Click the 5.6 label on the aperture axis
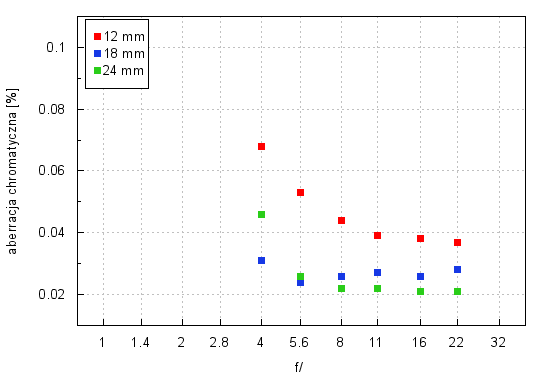 coord(299,342)
